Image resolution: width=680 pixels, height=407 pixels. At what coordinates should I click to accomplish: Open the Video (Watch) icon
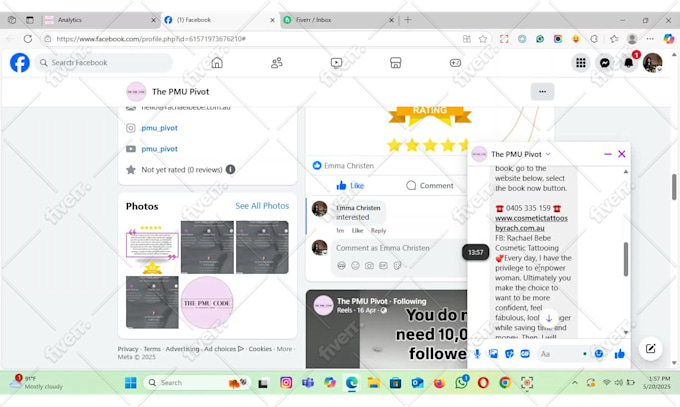(x=336, y=63)
